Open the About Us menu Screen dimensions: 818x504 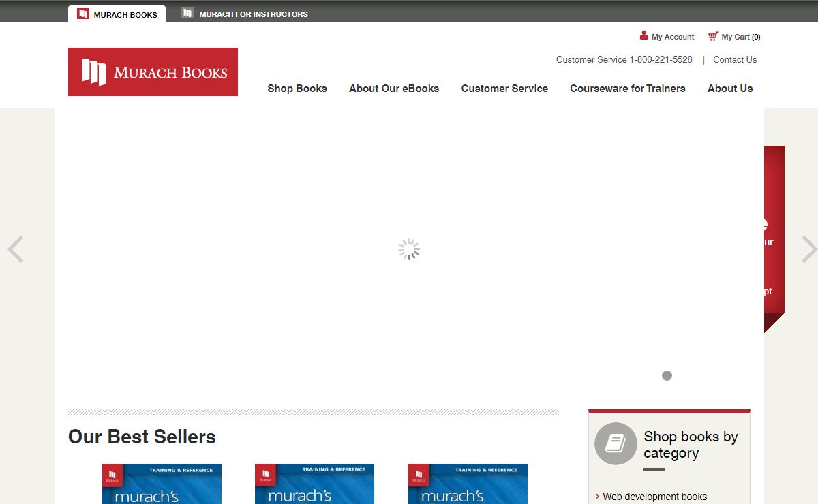coord(730,89)
